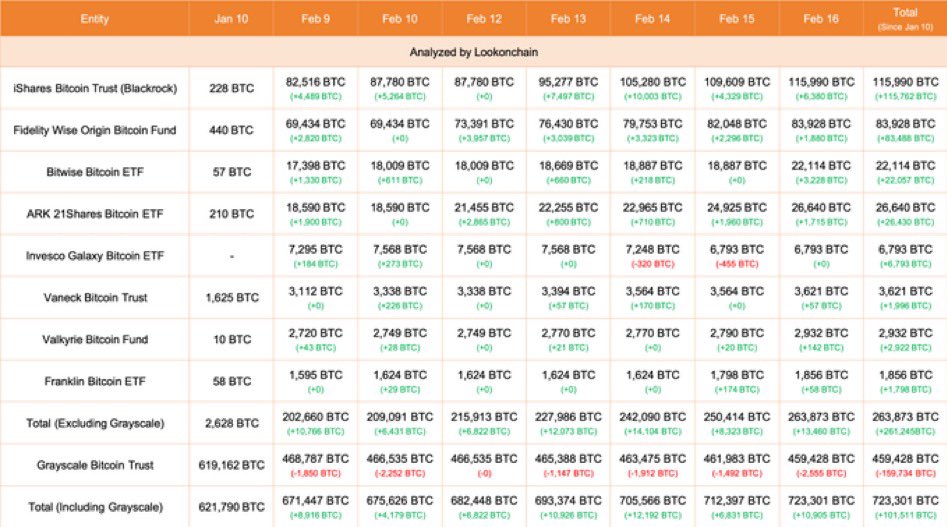This screenshot has width=947, height=527.
Task: Select the Invesco Galaxy Bitcoin ETF label
Action: click(95, 256)
